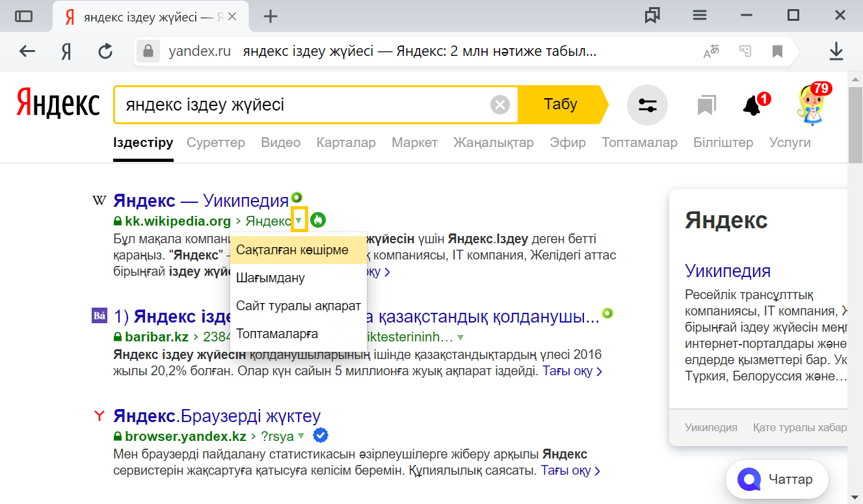Click Baribar favicon beside second result
Screen dimensions: 863x504
pos(99,316)
